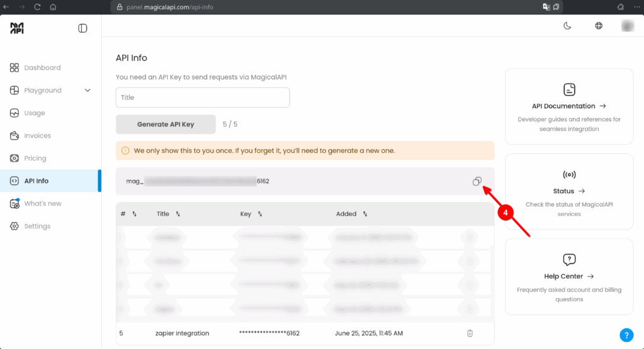Click the generated key text starting 'mag_'
The width and height of the screenshot is (644, 349).
pos(197,181)
